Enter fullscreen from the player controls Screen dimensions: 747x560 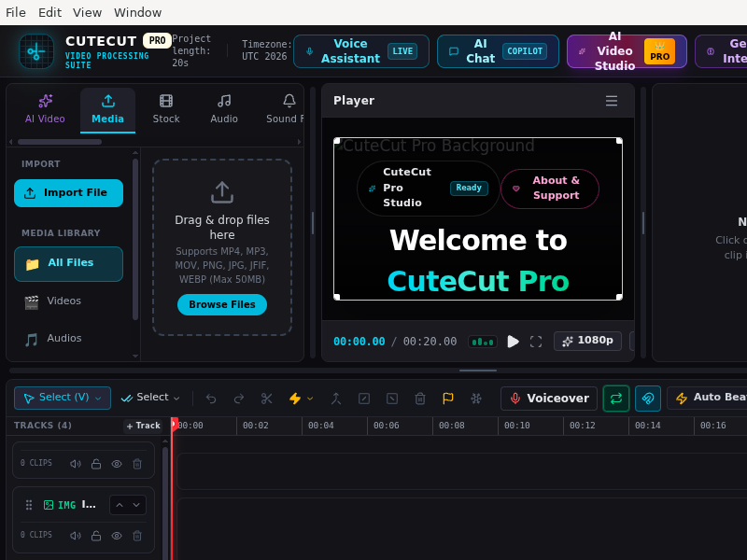536,342
